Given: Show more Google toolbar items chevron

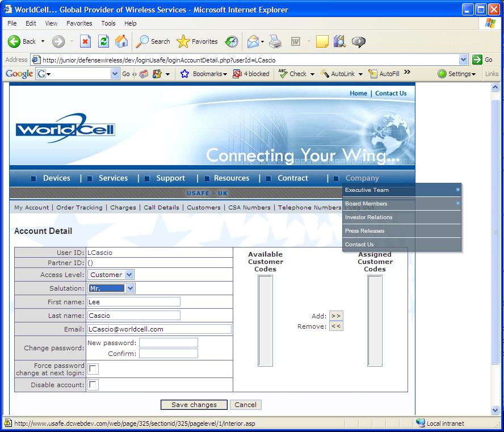Looking at the screenshot, I should tap(408, 72).
